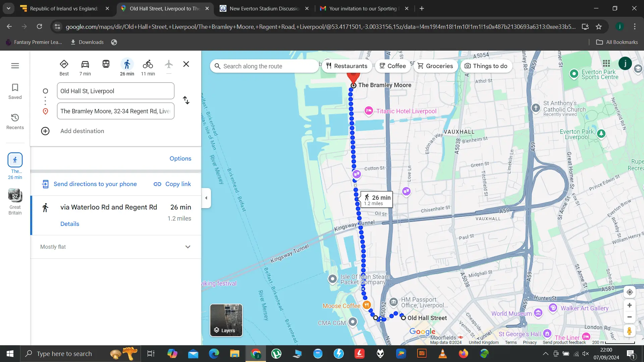Image resolution: width=644 pixels, height=362 pixels.
Task: Open the Recents panel
Action: coord(15,122)
